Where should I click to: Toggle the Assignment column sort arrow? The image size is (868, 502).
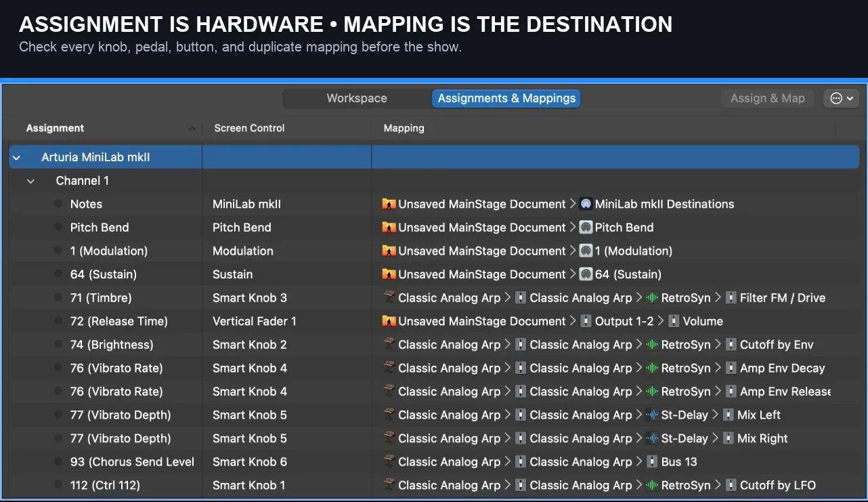click(x=192, y=128)
